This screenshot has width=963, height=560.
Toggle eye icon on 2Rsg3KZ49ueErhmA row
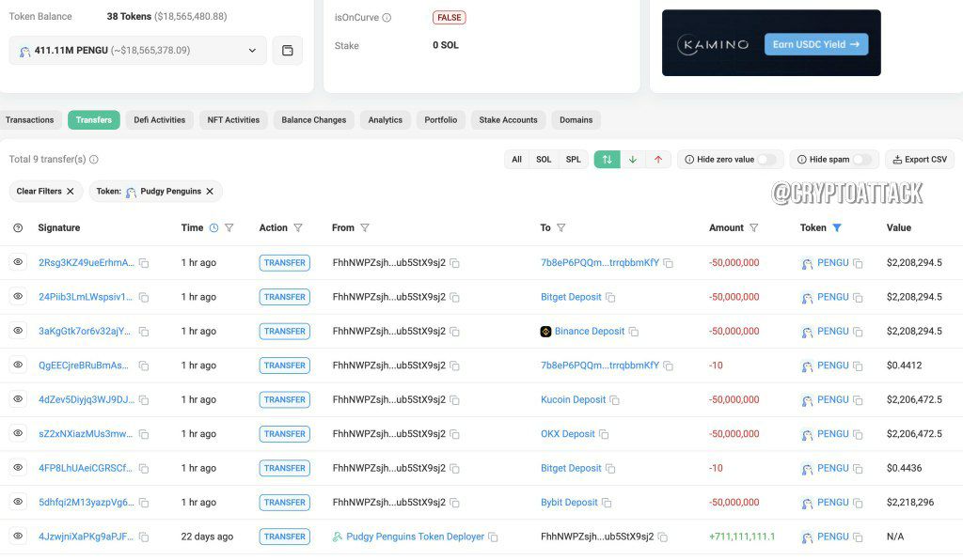[x=19, y=262]
